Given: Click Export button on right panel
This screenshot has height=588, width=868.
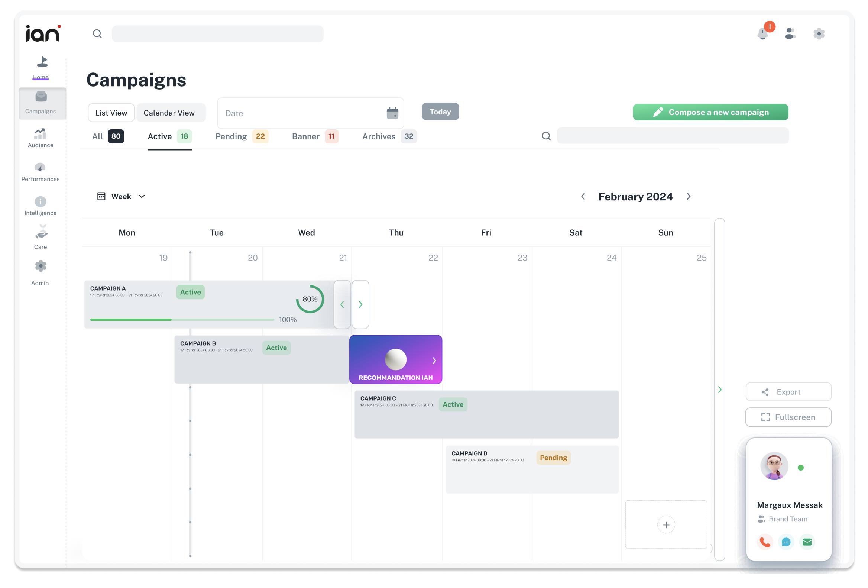Looking at the screenshot, I should (788, 392).
